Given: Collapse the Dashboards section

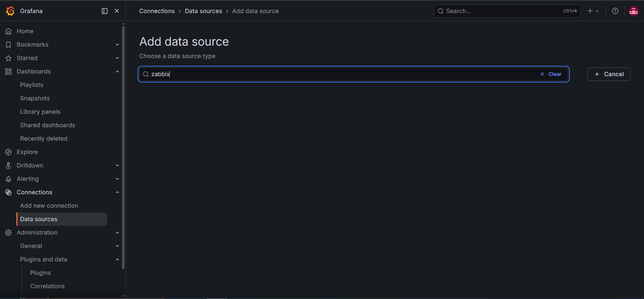Looking at the screenshot, I should (x=117, y=71).
